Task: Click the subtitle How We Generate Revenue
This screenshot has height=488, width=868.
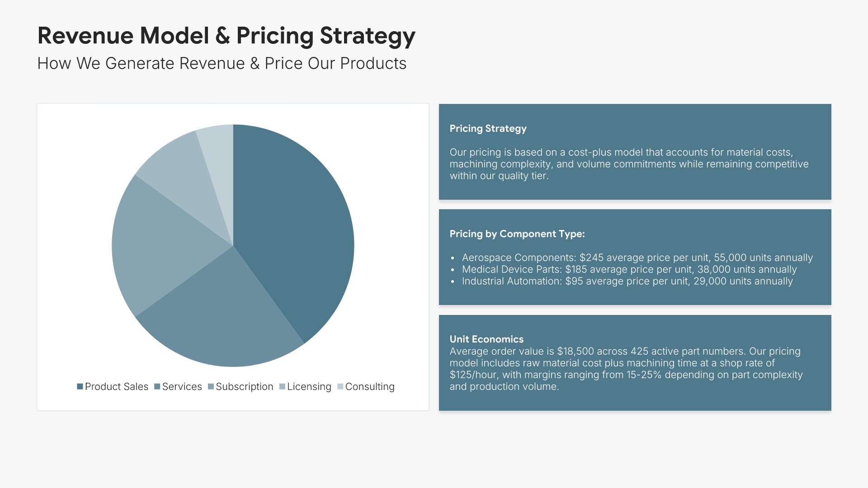Action: [222, 64]
